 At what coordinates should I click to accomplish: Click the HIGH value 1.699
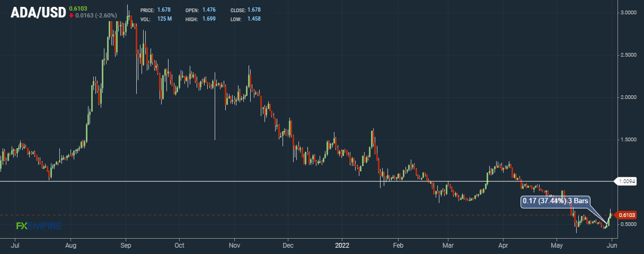[210, 19]
